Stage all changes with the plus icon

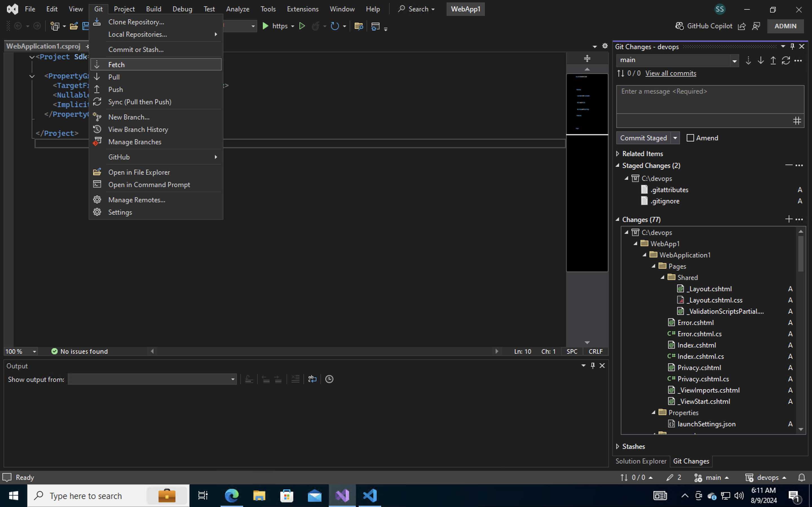tap(789, 219)
